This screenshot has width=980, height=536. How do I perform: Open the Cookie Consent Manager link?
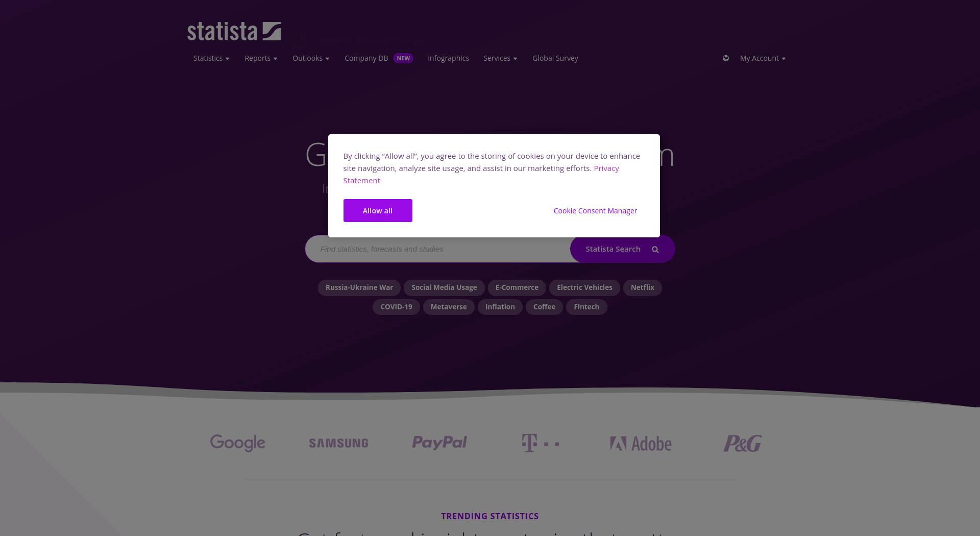click(595, 211)
